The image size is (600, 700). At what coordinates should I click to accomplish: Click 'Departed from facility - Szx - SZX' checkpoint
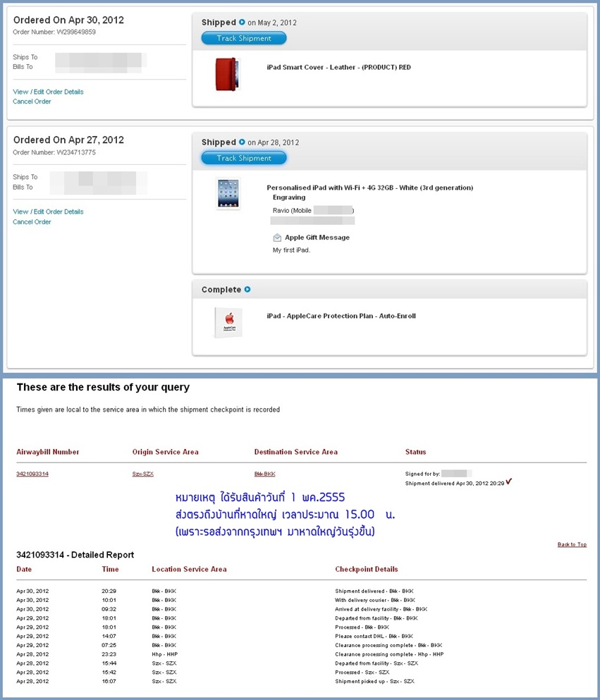coord(376,663)
